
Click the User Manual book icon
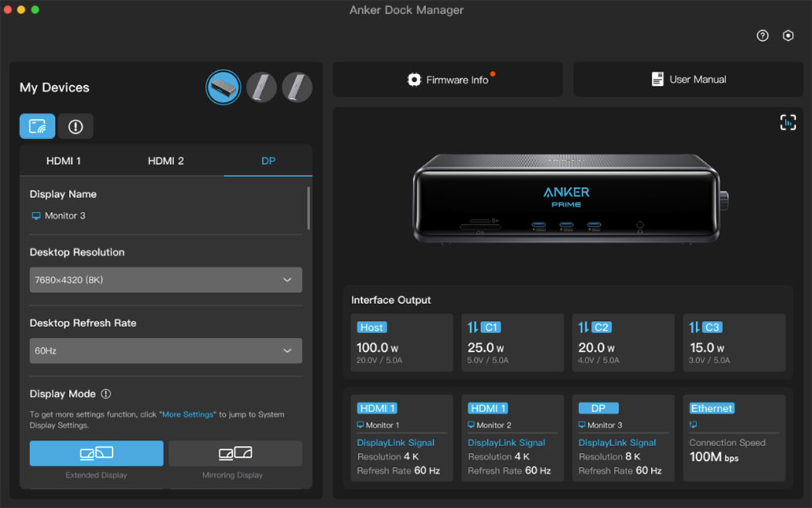pos(657,79)
